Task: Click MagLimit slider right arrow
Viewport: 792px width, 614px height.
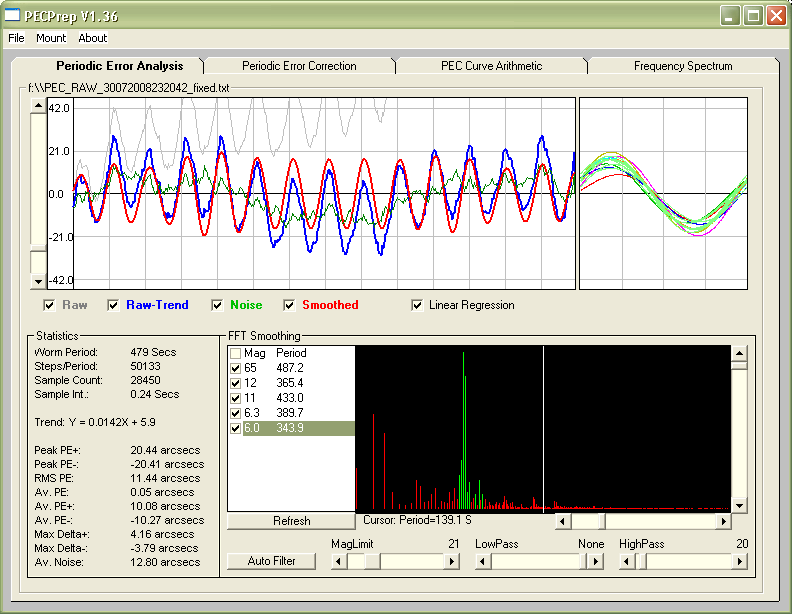Action: click(452, 562)
